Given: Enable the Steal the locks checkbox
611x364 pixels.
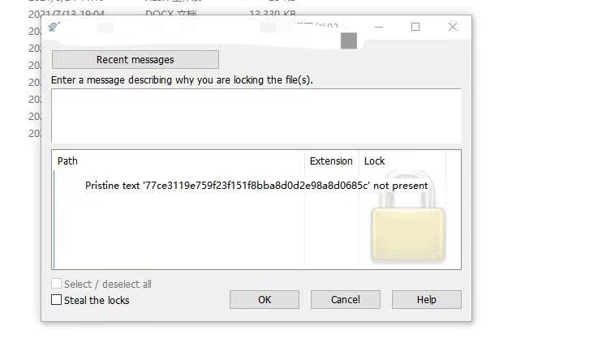Looking at the screenshot, I should point(57,300).
